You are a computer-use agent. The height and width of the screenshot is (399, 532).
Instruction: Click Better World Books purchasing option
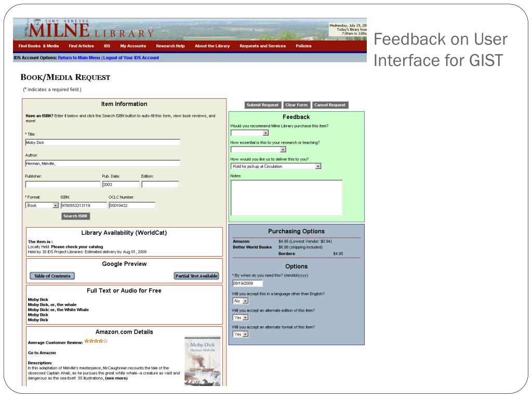252,247
